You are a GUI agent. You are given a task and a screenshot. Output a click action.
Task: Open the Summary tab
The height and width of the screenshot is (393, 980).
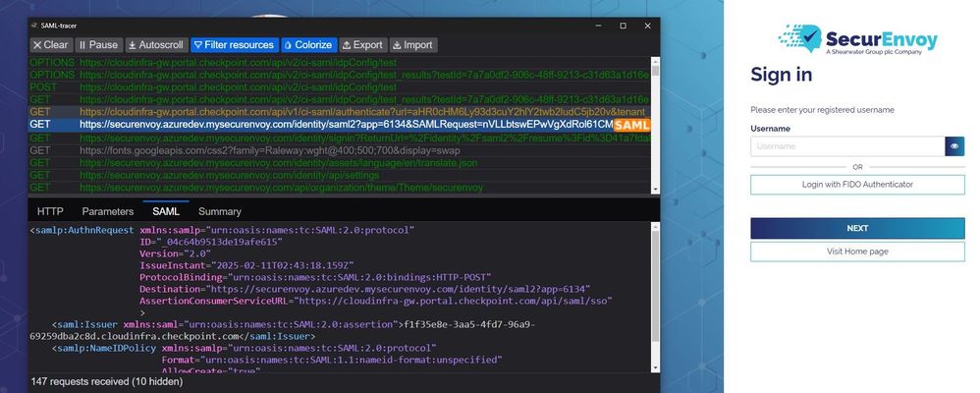pyautogui.click(x=219, y=211)
